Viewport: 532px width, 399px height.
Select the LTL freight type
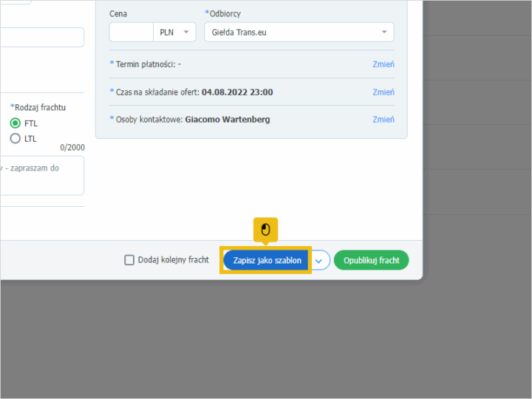(x=16, y=139)
